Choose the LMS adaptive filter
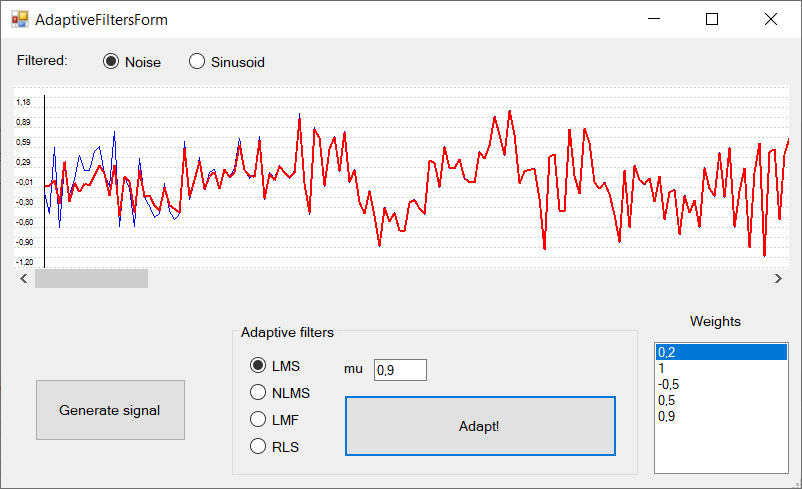The width and height of the screenshot is (802, 489). point(275,366)
